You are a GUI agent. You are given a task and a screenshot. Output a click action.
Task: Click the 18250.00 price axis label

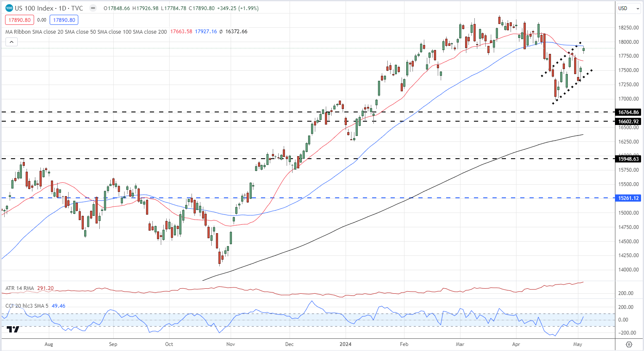(628, 27)
